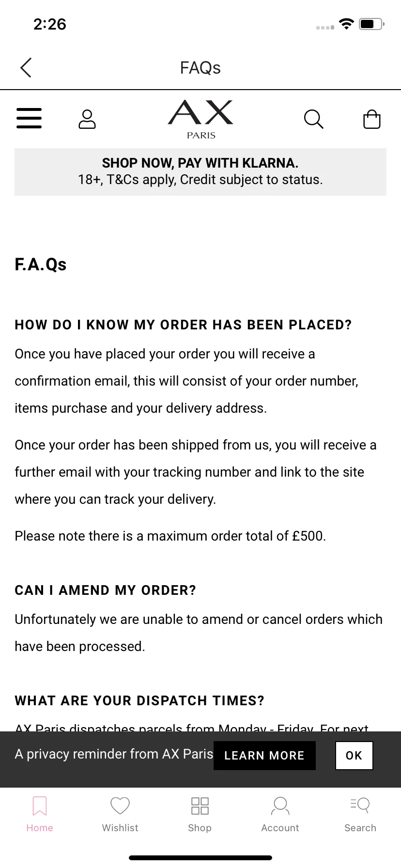The height and width of the screenshot is (868, 401).
Task: Select the Search tab
Action: [x=360, y=814]
